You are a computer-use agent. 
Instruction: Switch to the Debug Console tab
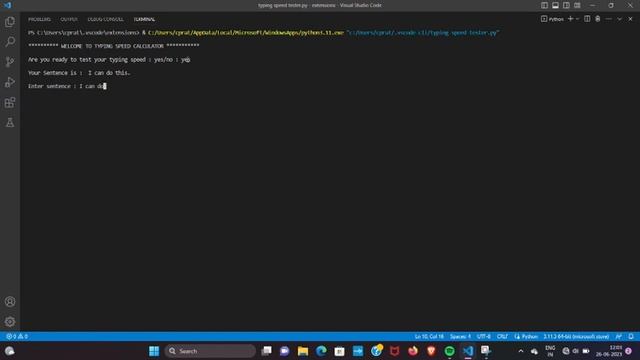point(105,19)
